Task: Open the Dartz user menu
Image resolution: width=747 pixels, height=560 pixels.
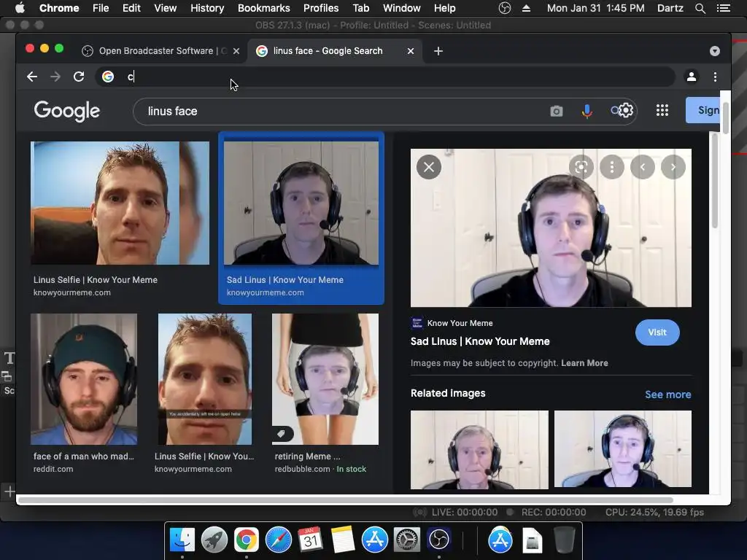Action: 670,8
